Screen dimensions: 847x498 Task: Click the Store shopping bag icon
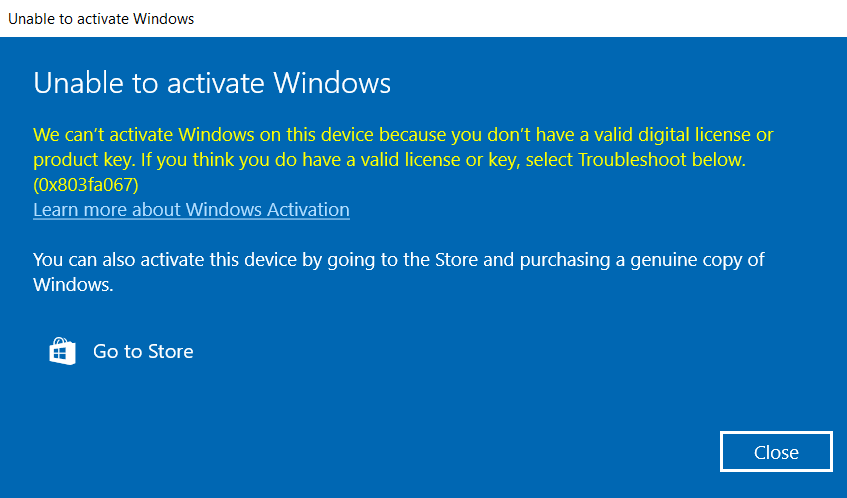[x=63, y=352]
